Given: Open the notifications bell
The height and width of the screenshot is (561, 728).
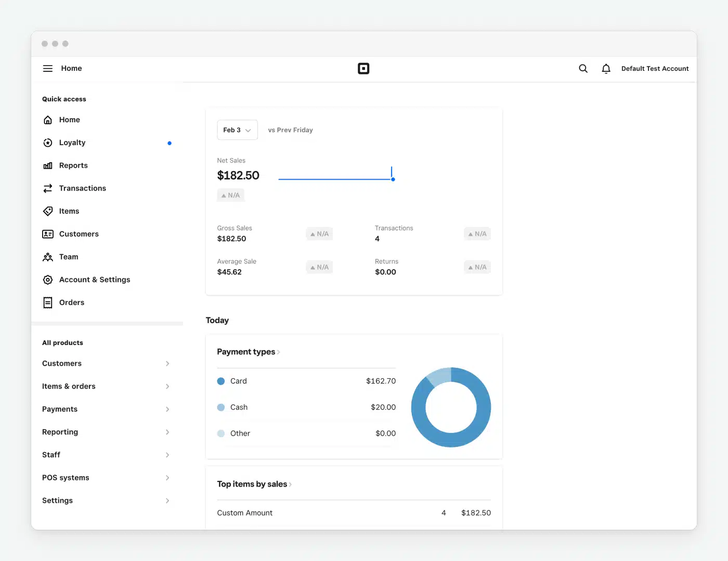Looking at the screenshot, I should point(606,69).
